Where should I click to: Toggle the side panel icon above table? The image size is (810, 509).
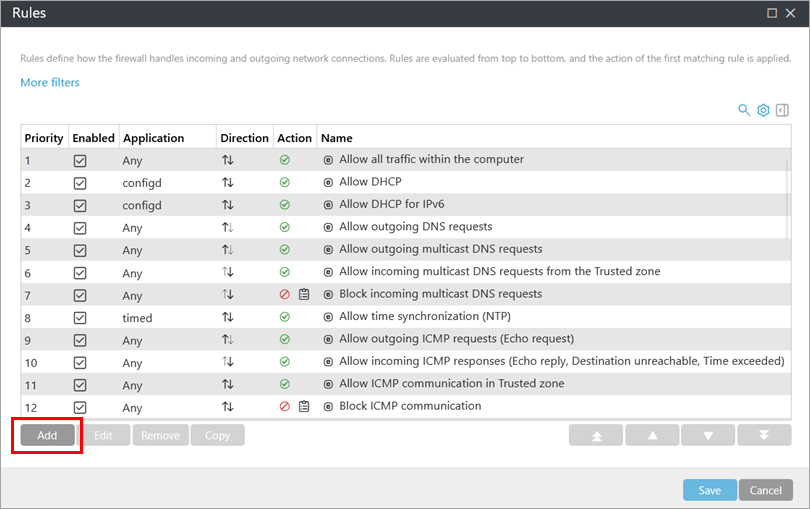(x=783, y=110)
